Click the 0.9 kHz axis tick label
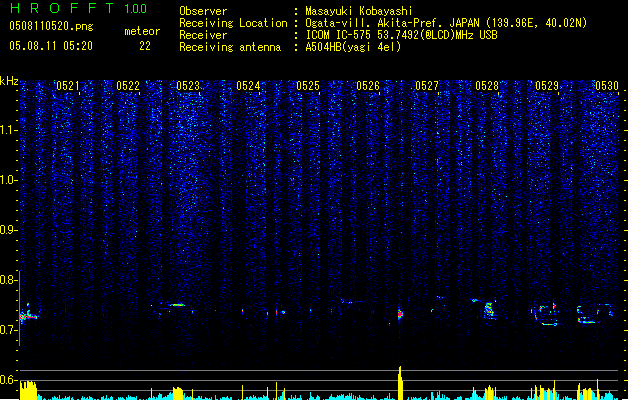629x400 pixels. click(x=8, y=230)
